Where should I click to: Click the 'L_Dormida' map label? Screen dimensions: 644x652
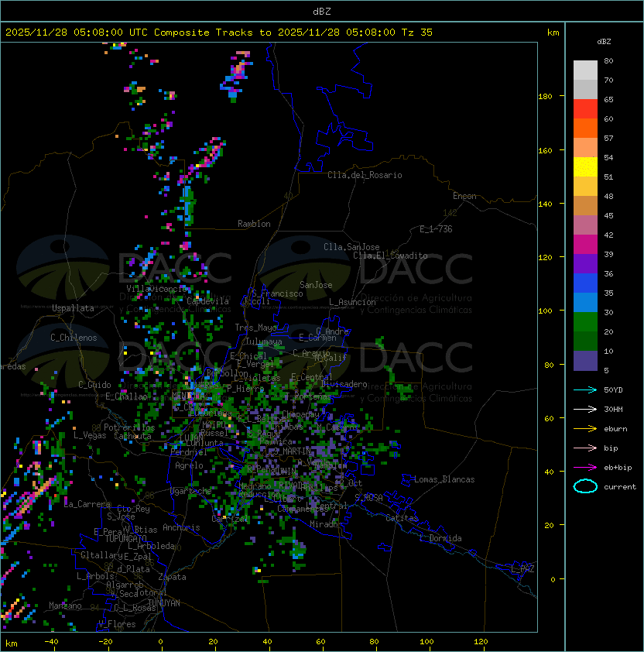440,538
